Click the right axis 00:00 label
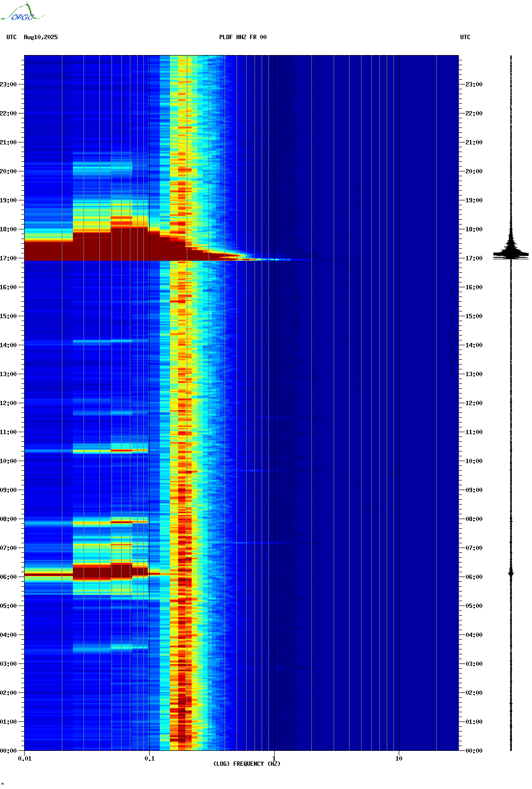 pyautogui.click(x=474, y=751)
